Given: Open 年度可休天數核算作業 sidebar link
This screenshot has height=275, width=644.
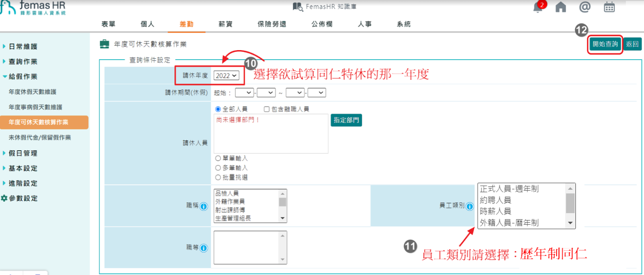Looking at the screenshot, I should click(x=44, y=122).
